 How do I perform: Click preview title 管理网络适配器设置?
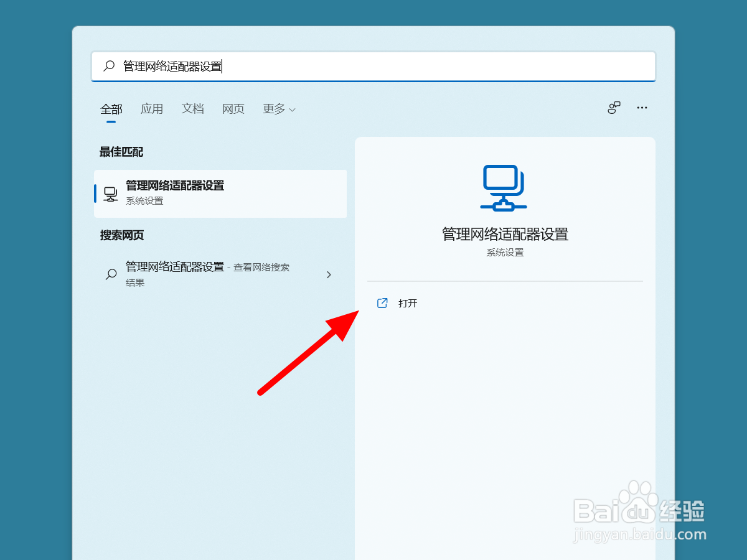coord(505,234)
